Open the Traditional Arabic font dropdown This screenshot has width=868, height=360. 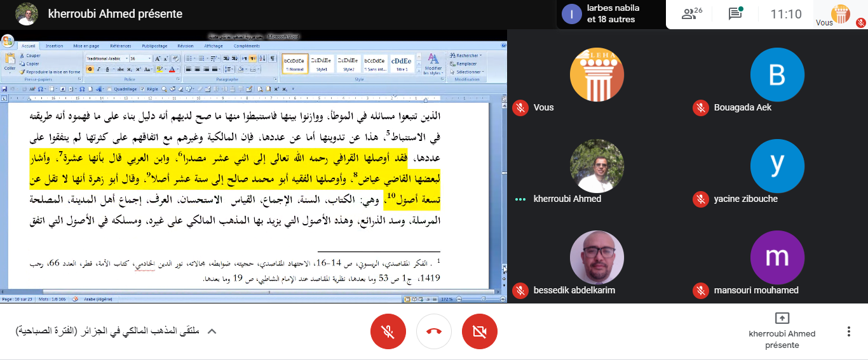(x=126, y=58)
